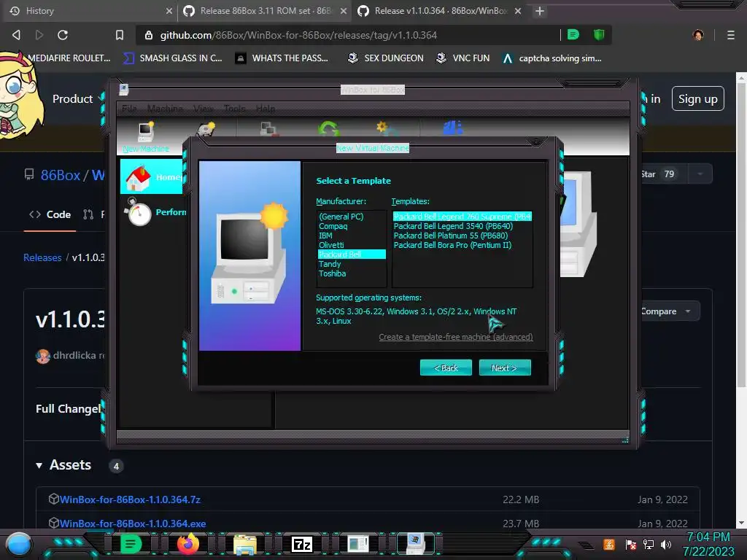Image resolution: width=747 pixels, height=560 pixels.
Task: Open the green notes app on taskbar
Action: coord(131,543)
